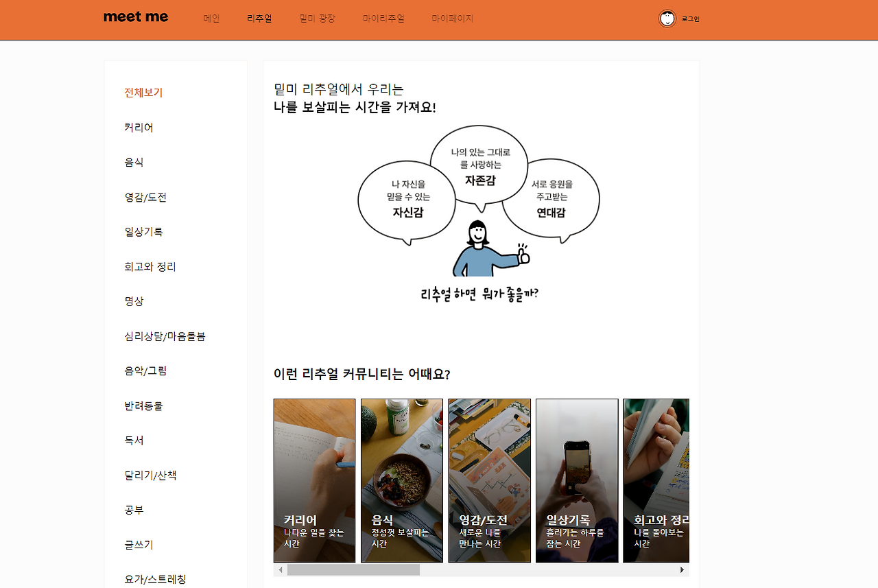
Task: Click the 일상기록 community thumbnail
Action: [577, 480]
